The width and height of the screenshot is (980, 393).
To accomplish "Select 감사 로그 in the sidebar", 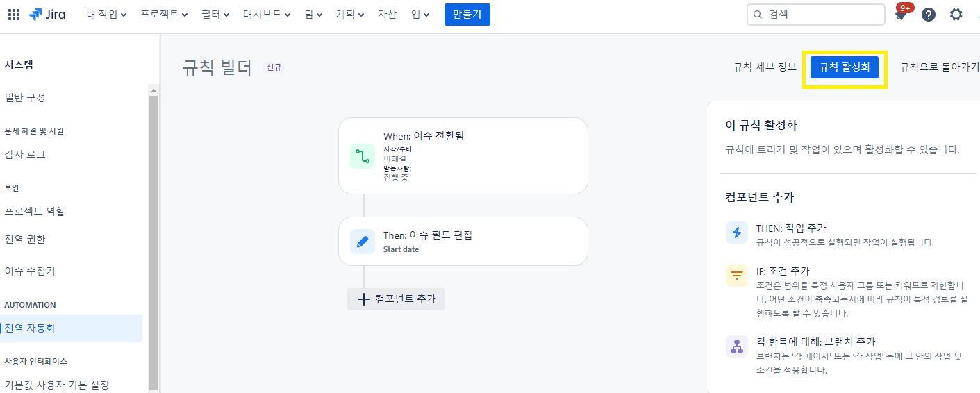I will (x=25, y=154).
